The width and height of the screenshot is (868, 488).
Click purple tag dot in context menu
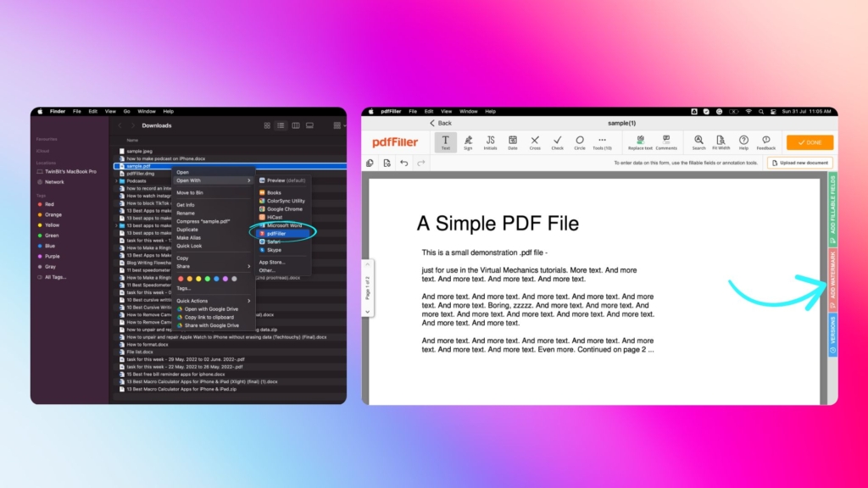tap(225, 279)
